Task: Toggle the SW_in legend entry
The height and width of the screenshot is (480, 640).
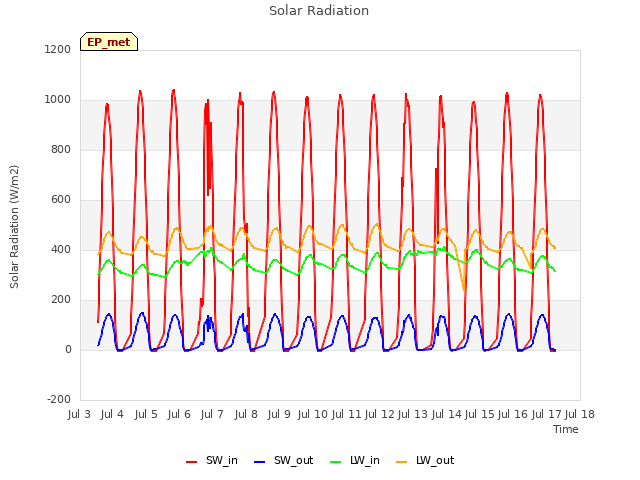Action: (212, 460)
